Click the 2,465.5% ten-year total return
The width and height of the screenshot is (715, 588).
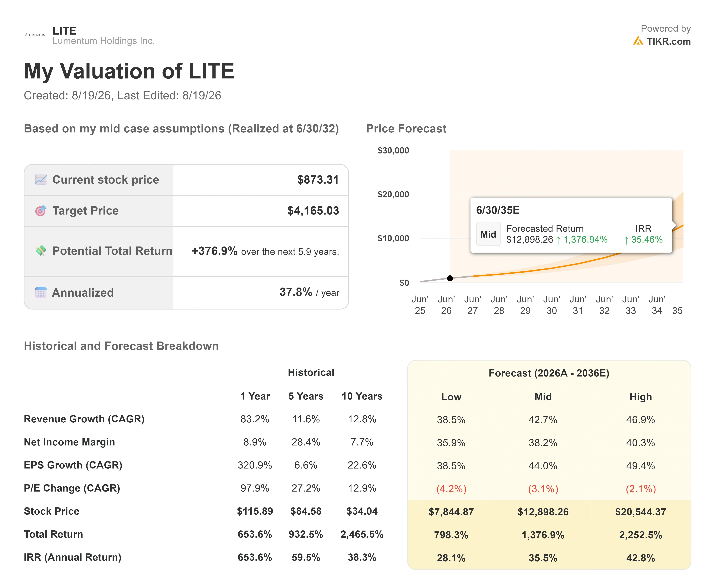(x=362, y=534)
